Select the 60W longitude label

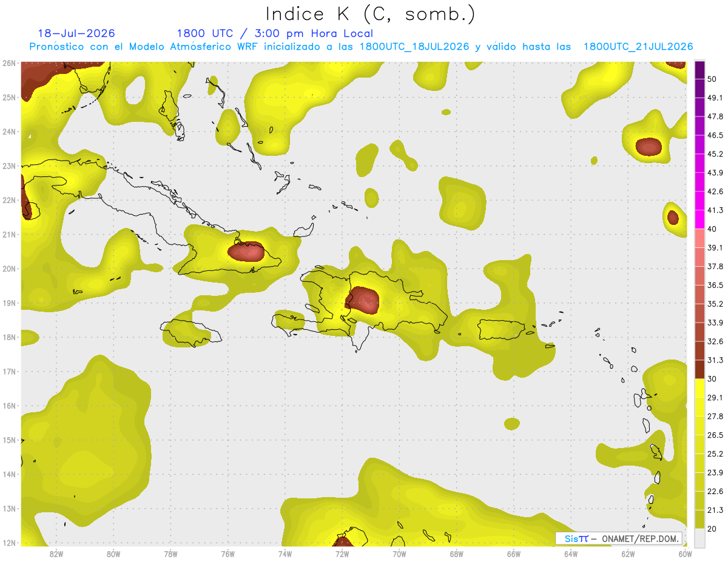[x=686, y=554]
